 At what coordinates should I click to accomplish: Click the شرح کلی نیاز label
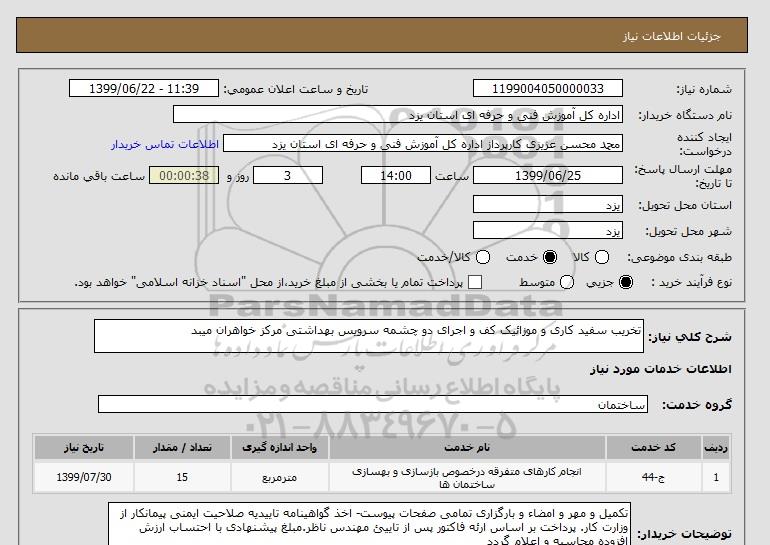(690, 337)
